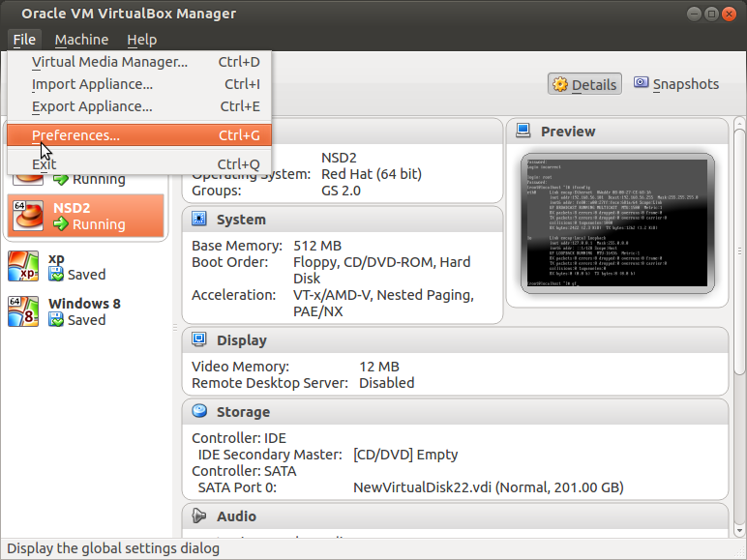Click the Details gear icon
The height and width of the screenshot is (560, 747).
click(560, 84)
